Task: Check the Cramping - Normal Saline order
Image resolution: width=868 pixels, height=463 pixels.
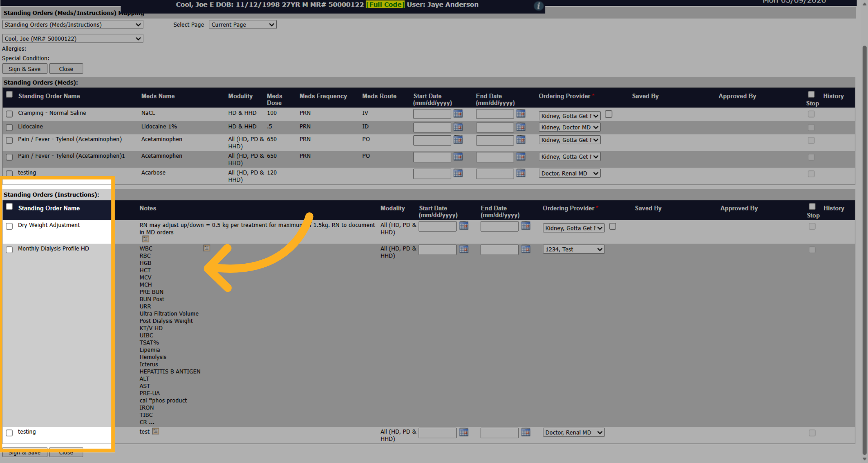Action: click(9, 114)
